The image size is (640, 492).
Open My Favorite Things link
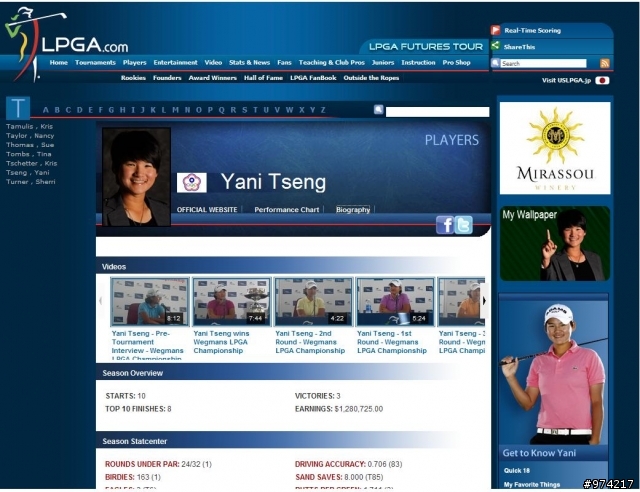pos(531,485)
